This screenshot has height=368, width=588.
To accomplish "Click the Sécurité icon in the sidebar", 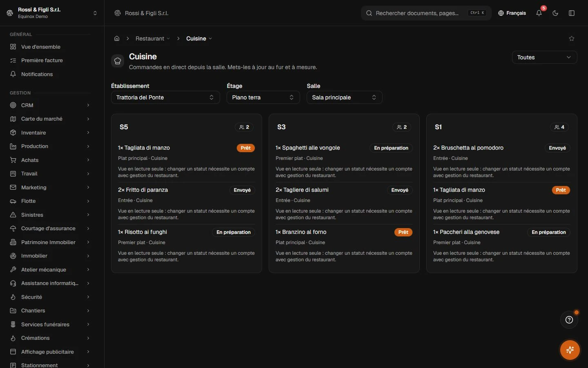I will point(13,297).
